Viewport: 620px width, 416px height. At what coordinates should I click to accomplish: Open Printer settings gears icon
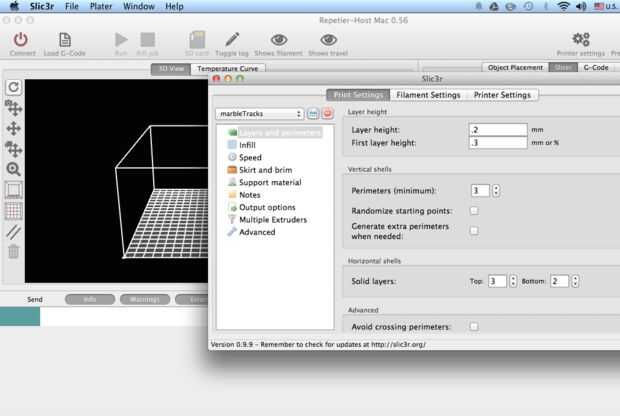581,40
